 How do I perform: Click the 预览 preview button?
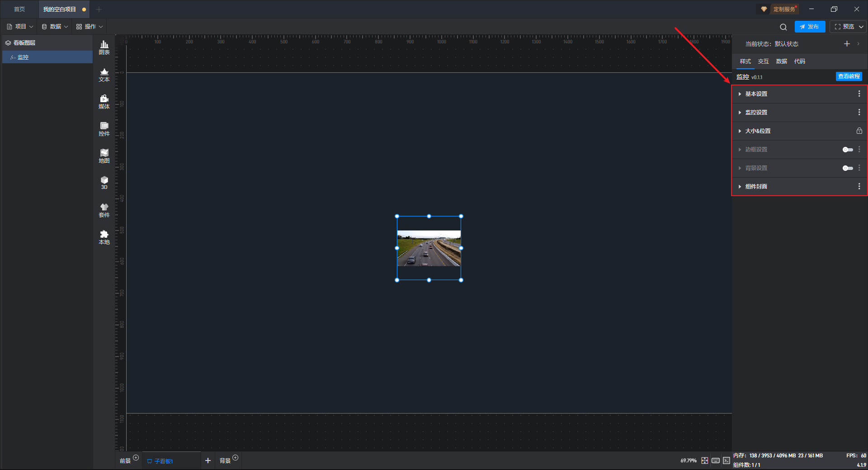[844, 27]
